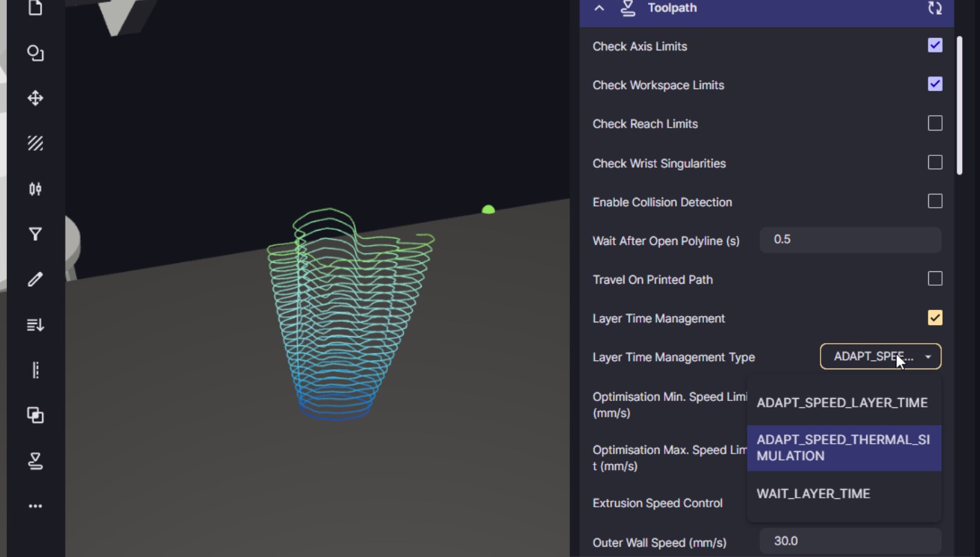Pick WAIT_LAYER_TIME from the list
980x557 pixels.
coord(813,494)
